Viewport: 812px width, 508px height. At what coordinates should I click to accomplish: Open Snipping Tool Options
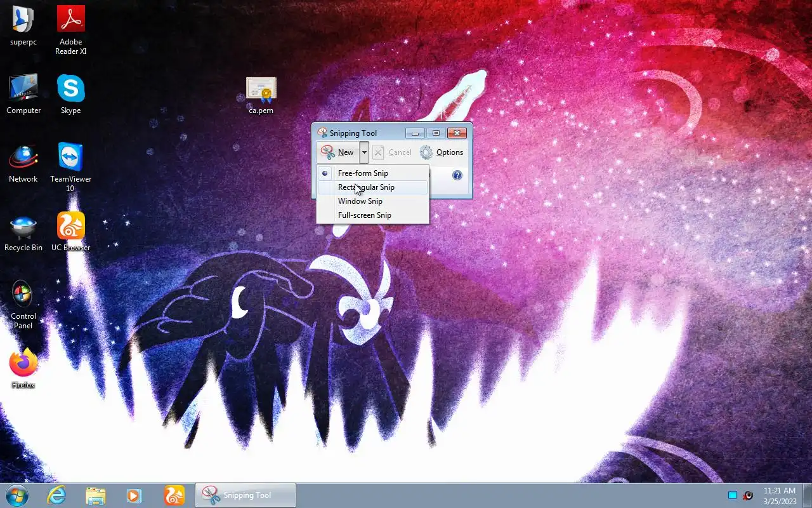442,152
